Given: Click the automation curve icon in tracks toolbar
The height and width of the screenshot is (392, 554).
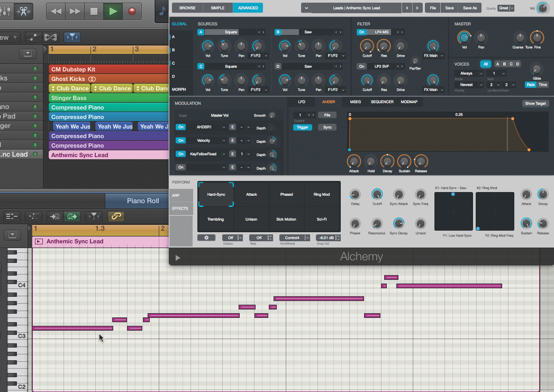Looking at the screenshot, I should [33, 37].
